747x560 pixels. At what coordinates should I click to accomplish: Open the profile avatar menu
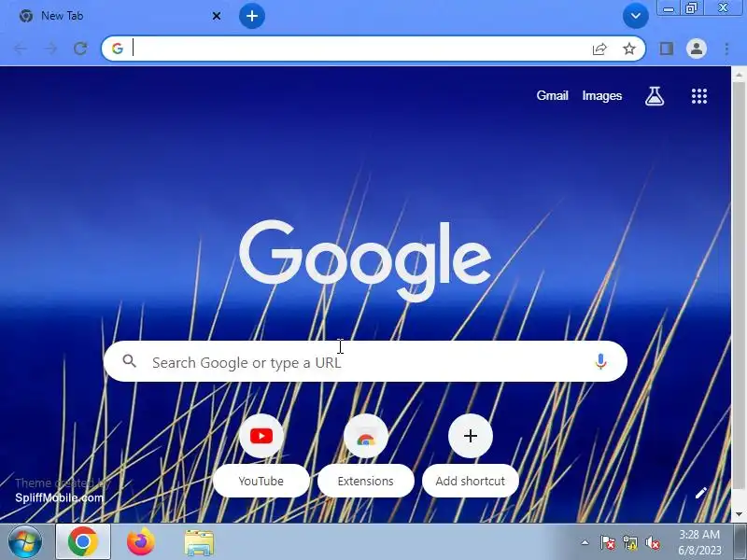click(x=696, y=49)
